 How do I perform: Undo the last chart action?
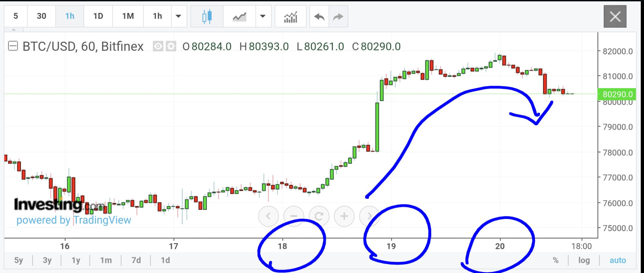[319, 17]
